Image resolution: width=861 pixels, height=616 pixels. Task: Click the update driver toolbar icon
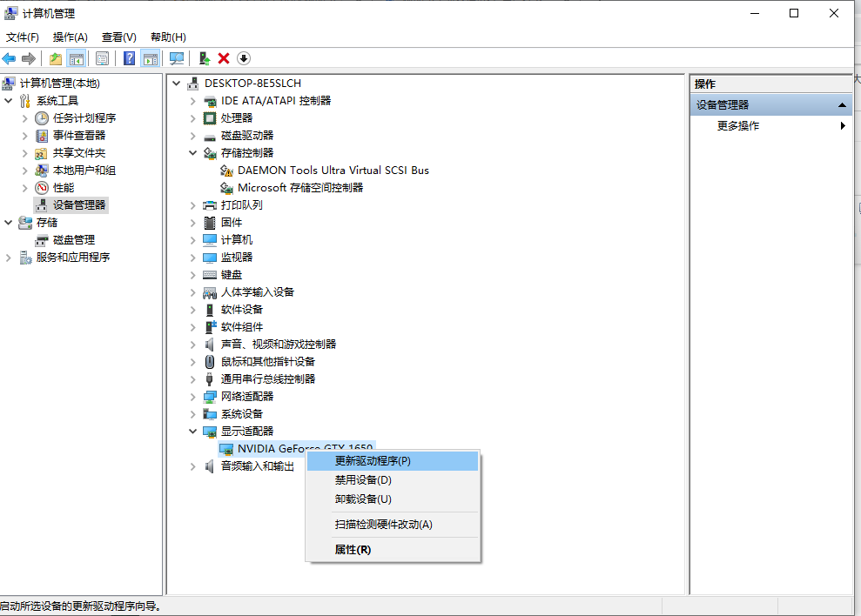point(203,58)
